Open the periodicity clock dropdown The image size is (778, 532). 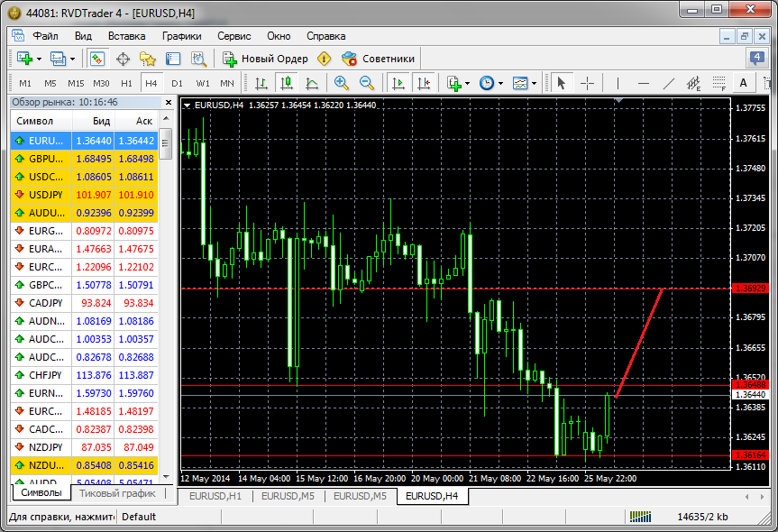pyautogui.click(x=501, y=83)
